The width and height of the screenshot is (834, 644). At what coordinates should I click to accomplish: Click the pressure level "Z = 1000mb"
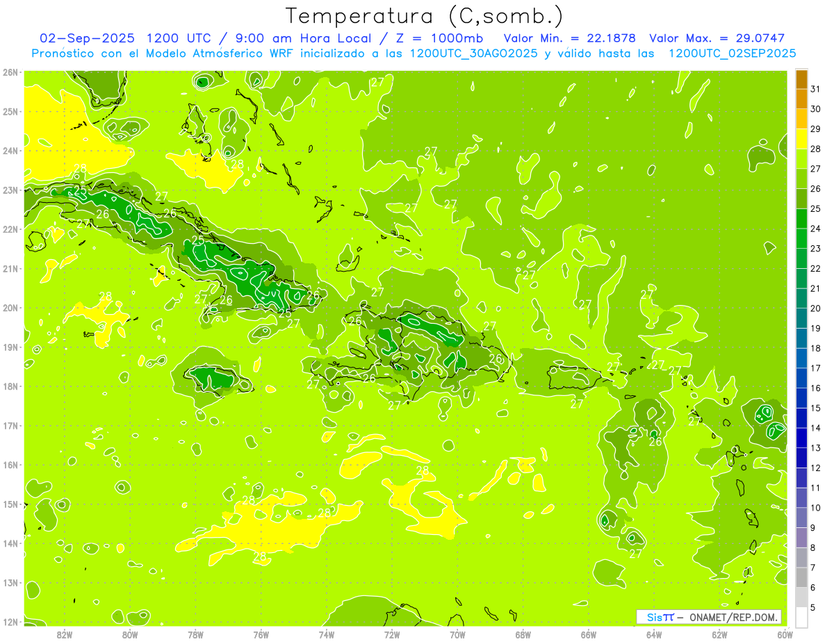(x=441, y=38)
